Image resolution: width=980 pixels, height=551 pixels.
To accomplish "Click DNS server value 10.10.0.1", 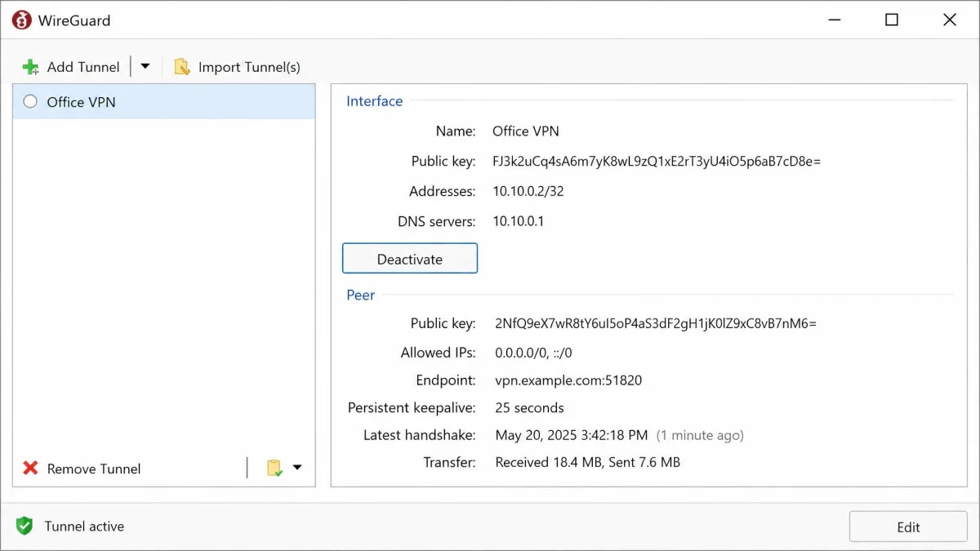I will tap(519, 221).
